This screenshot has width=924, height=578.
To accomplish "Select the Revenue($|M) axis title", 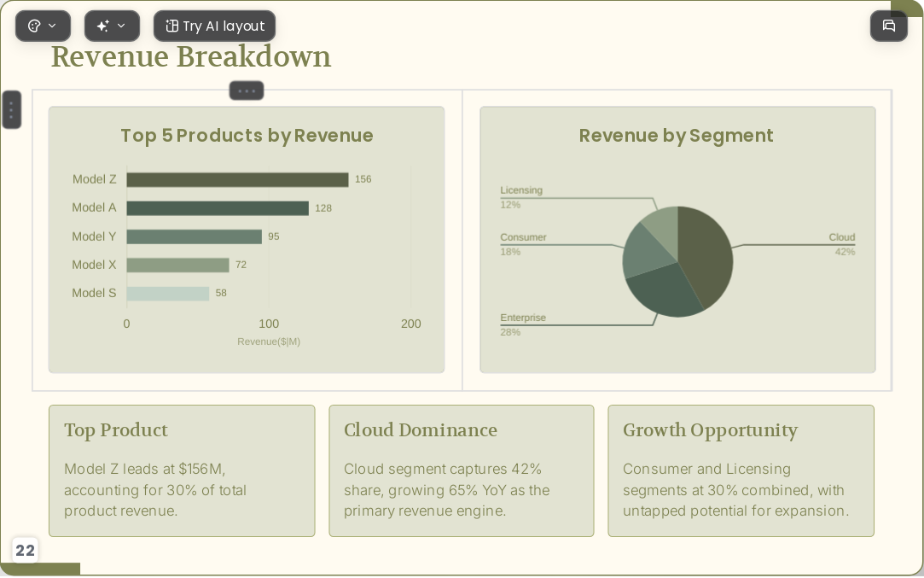I will tap(269, 342).
